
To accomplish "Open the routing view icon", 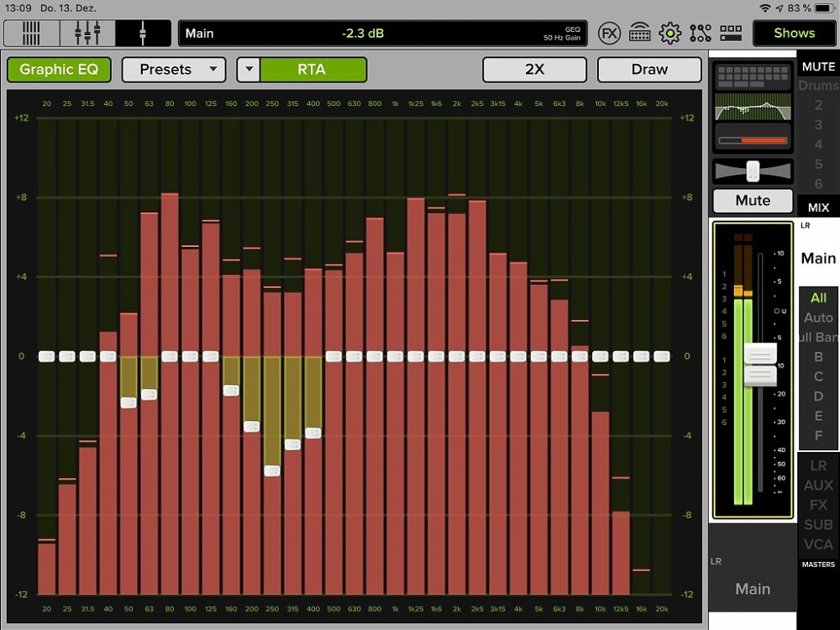I will click(701, 34).
